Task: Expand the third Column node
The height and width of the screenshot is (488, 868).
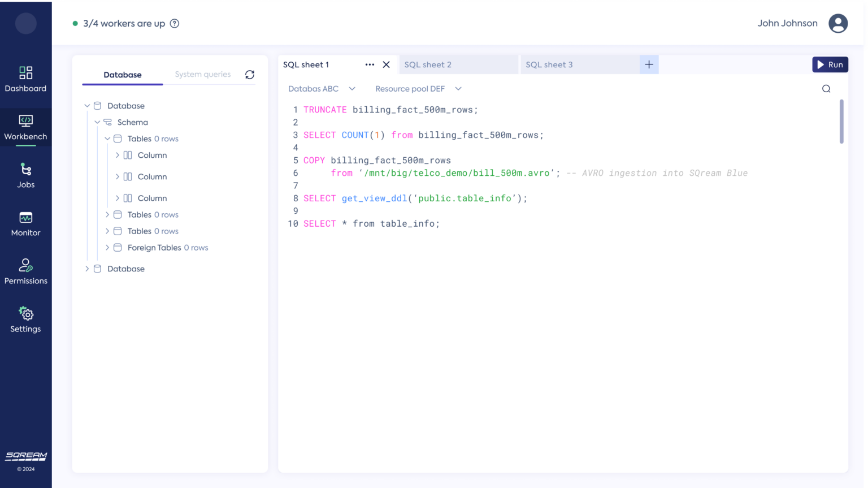Action: [x=118, y=198]
